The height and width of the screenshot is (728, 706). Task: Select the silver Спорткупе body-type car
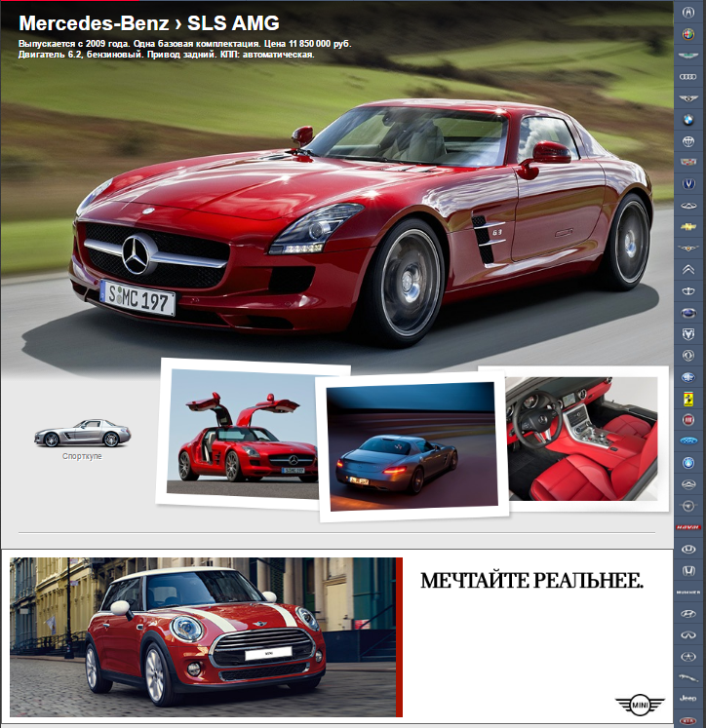(x=83, y=433)
